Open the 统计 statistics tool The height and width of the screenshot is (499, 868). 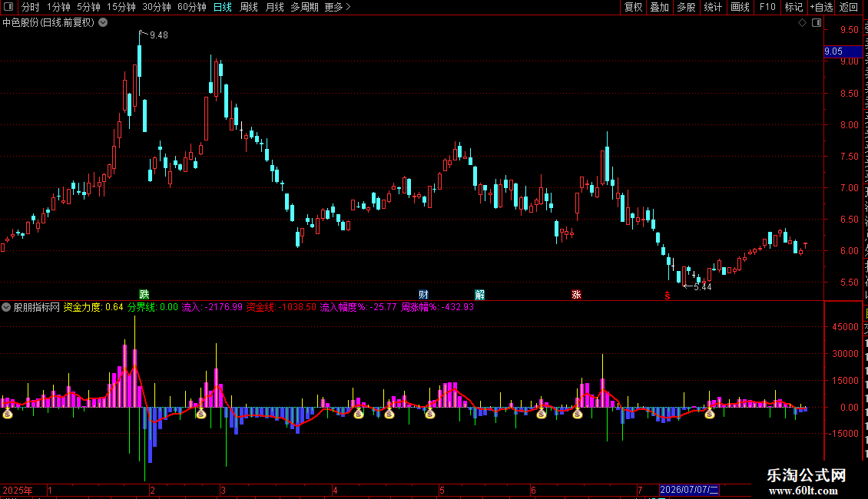[713, 7]
